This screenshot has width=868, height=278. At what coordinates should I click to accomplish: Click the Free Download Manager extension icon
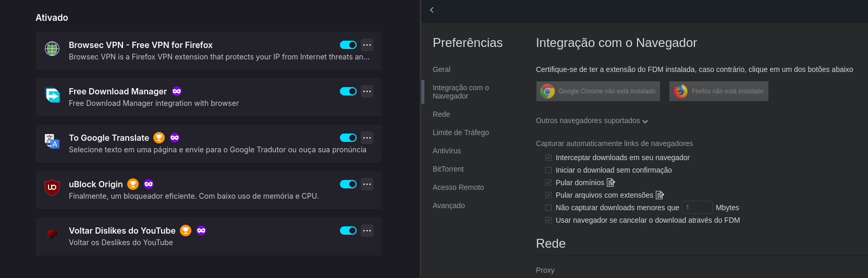pyautogui.click(x=52, y=95)
